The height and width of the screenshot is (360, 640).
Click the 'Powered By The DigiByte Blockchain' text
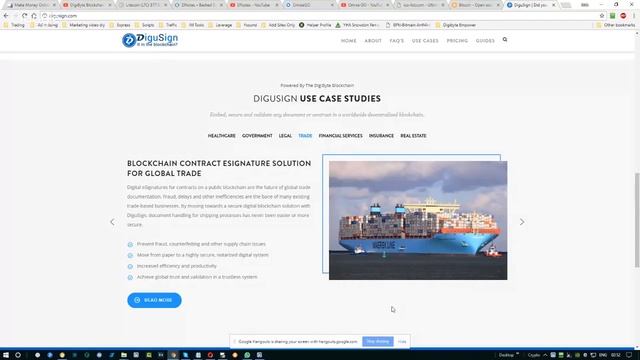point(317,85)
